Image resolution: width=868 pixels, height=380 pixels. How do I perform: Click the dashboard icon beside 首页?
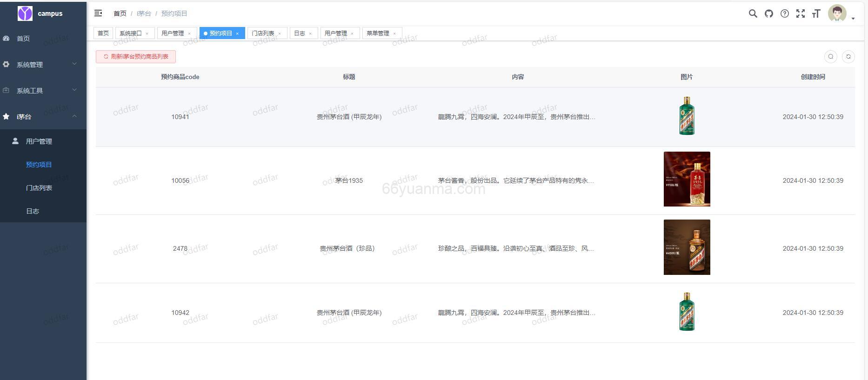[6, 38]
